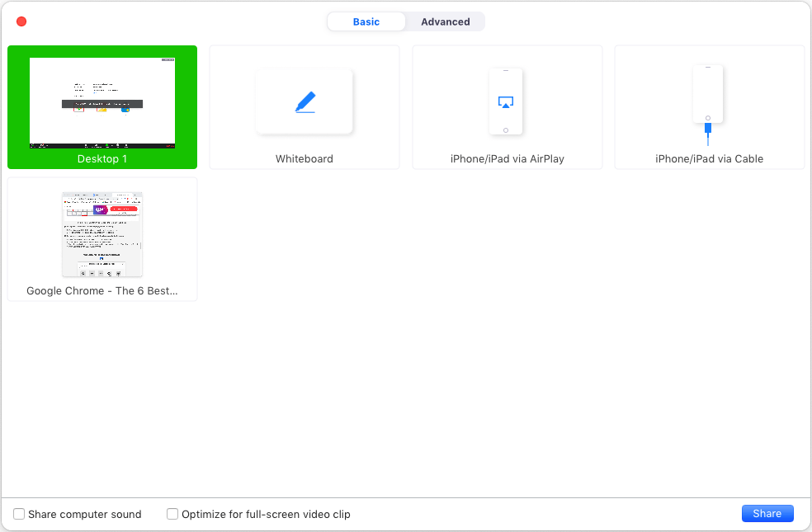Close the share window with the red button
The width and height of the screenshot is (812, 532).
pos(21,22)
